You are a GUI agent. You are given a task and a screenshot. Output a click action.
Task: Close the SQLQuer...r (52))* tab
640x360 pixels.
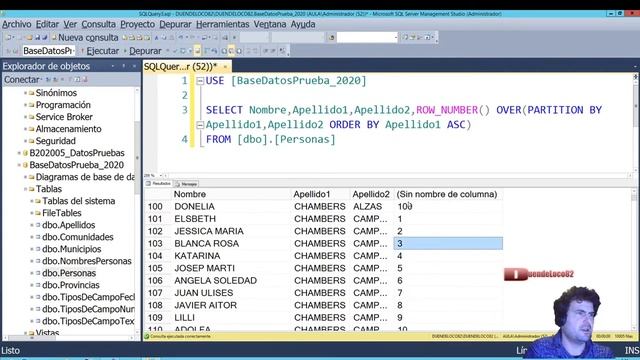point(225,67)
